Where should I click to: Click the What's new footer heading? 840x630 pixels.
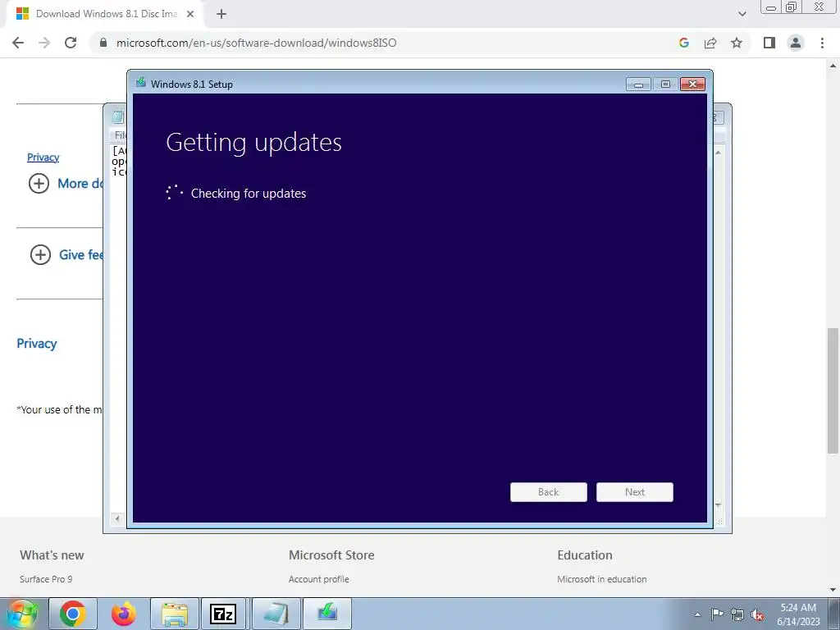[x=52, y=555]
